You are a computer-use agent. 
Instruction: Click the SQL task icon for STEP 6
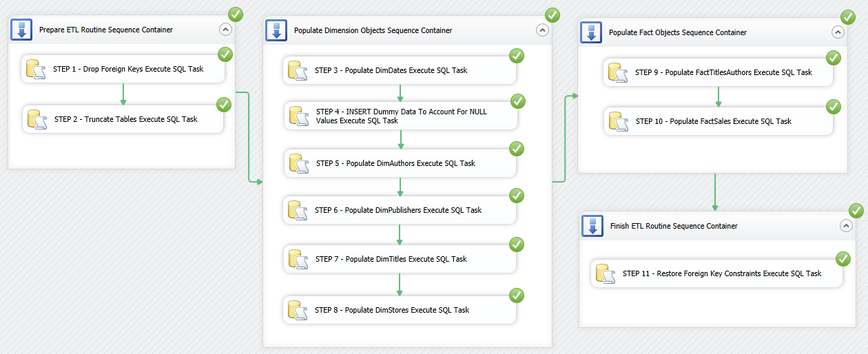pos(298,211)
